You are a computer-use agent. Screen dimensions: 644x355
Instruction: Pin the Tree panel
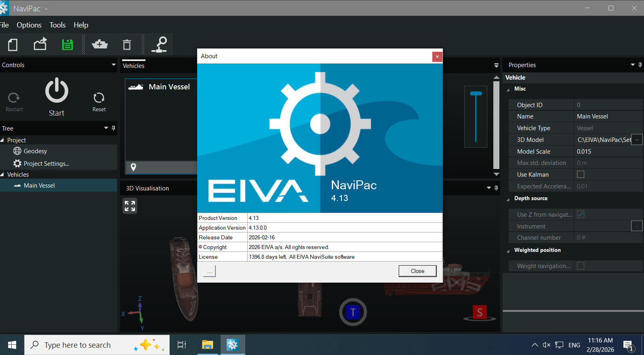click(114, 128)
